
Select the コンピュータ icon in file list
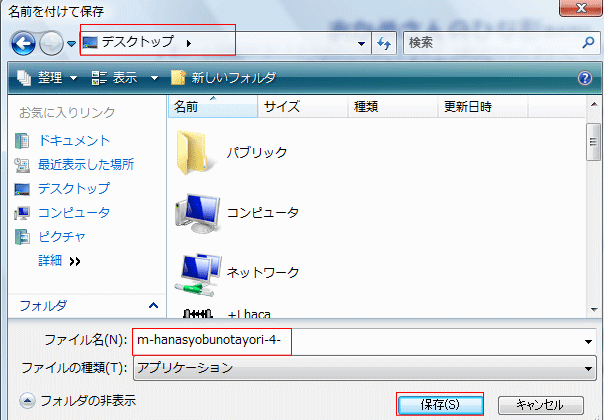pos(196,211)
